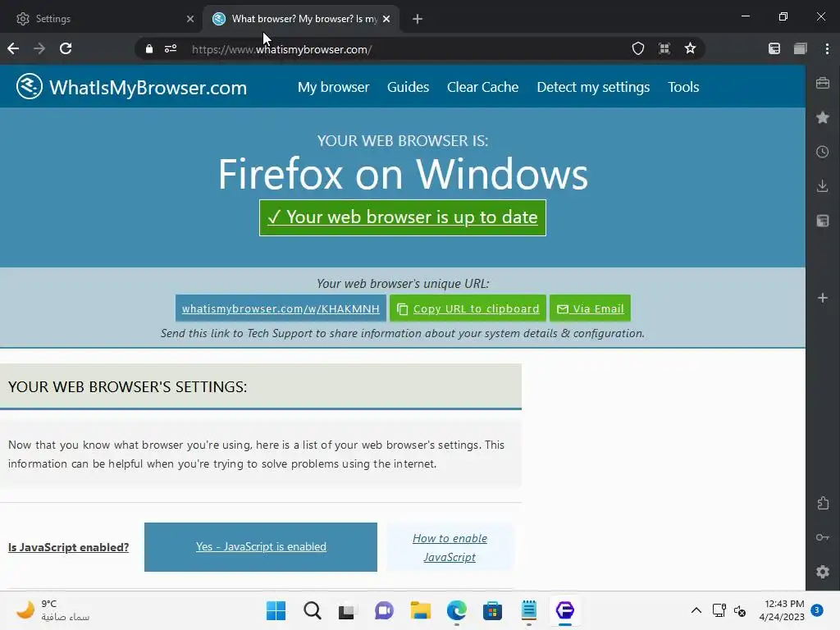This screenshot has width=840, height=630.
Task: Open the notes panel icon in sidebar
Action: pos(823,221)
